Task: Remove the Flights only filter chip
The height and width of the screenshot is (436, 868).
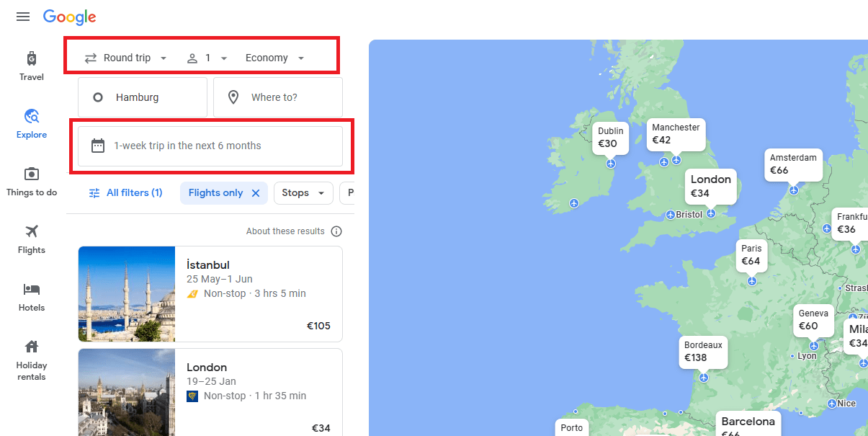Action: 256,193
